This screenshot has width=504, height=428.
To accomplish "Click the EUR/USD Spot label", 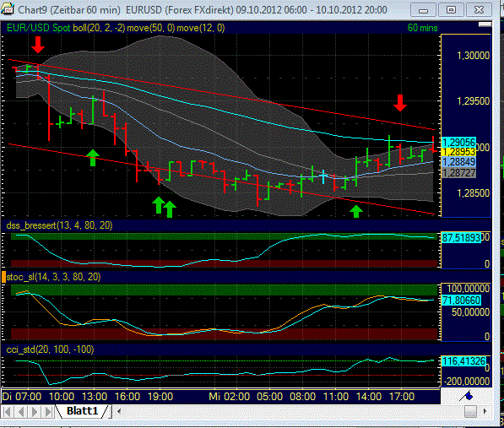I will [39, 28].
